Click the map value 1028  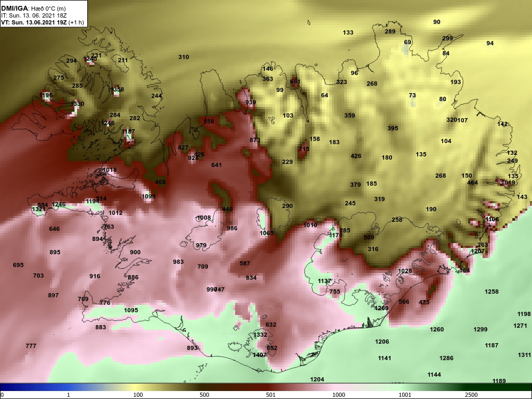point(405,271)
